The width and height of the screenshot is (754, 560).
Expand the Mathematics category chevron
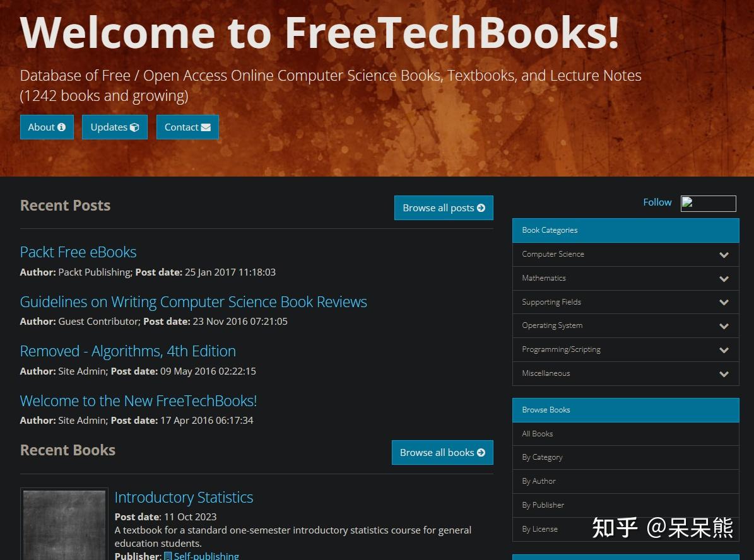[x=724, y=279]
